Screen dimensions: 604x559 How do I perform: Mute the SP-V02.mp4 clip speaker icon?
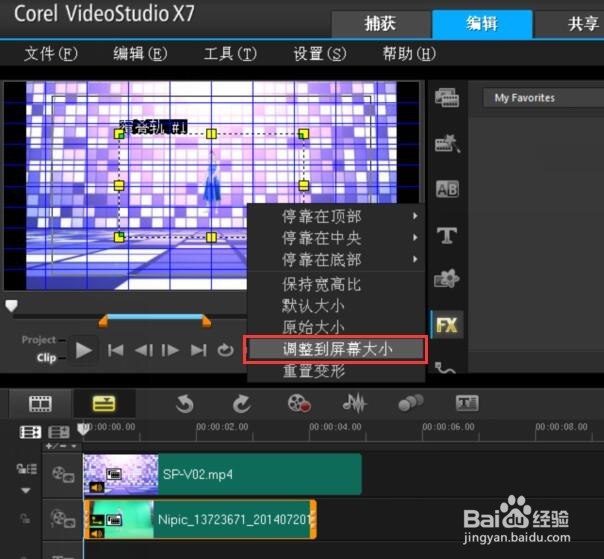96,488
